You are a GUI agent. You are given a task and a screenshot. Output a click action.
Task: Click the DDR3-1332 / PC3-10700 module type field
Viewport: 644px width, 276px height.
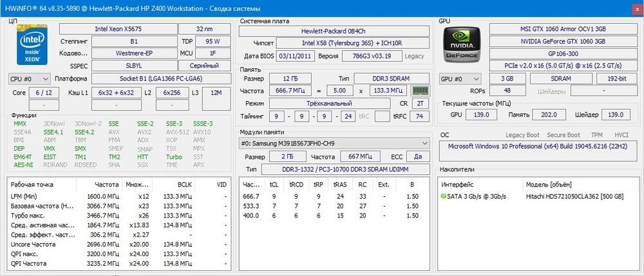click(345, 169)
